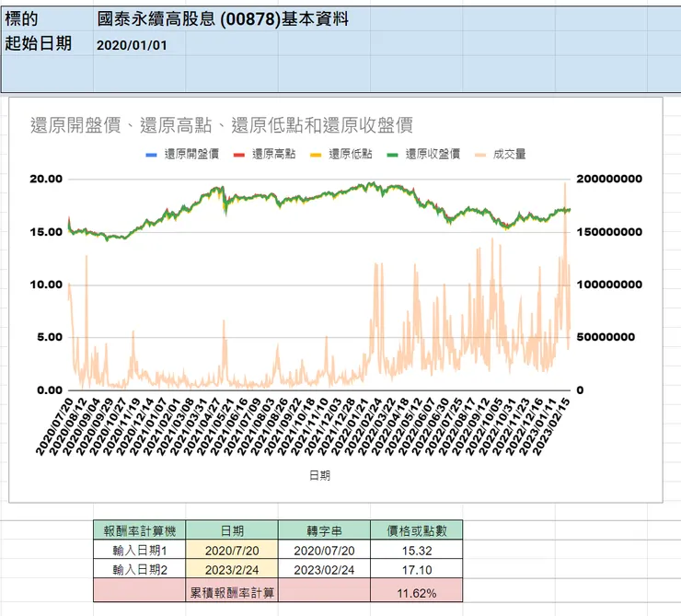The width and height of the screenshot is (681, 616).
Task: Click the 還原收盤價 legend label
Action: point(433,154)
